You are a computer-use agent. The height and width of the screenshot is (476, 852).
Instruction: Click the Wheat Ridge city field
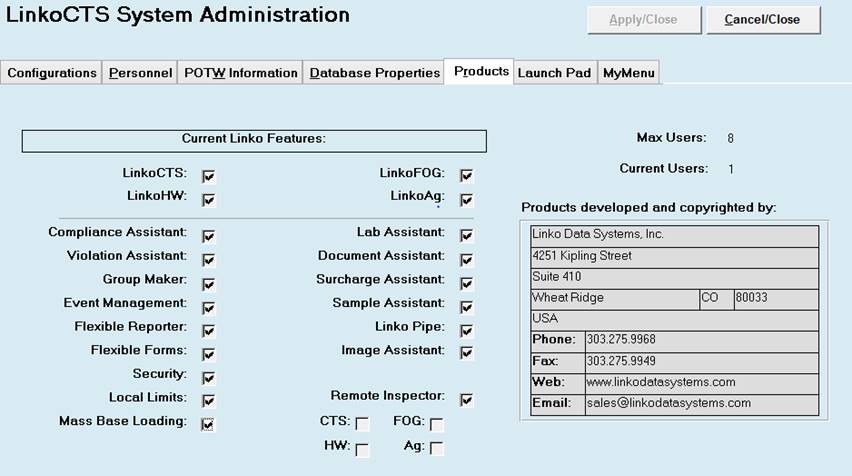[615, 299]
